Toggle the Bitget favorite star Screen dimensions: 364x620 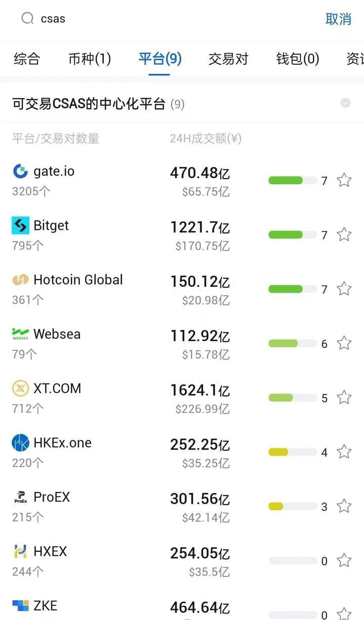(x=344, y=234)
